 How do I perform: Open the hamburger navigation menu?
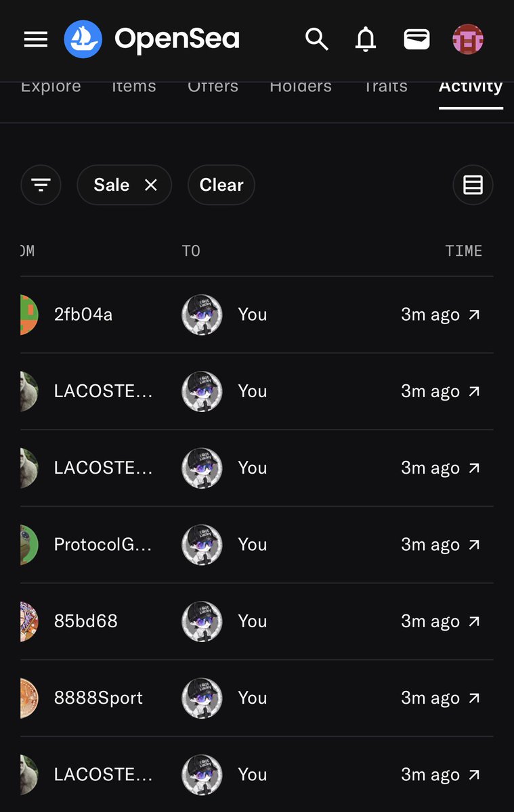[36, 40]
